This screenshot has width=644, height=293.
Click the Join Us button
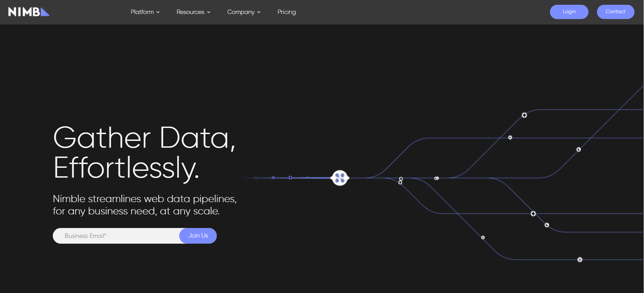pyautogui.click(x=198, y=236)
